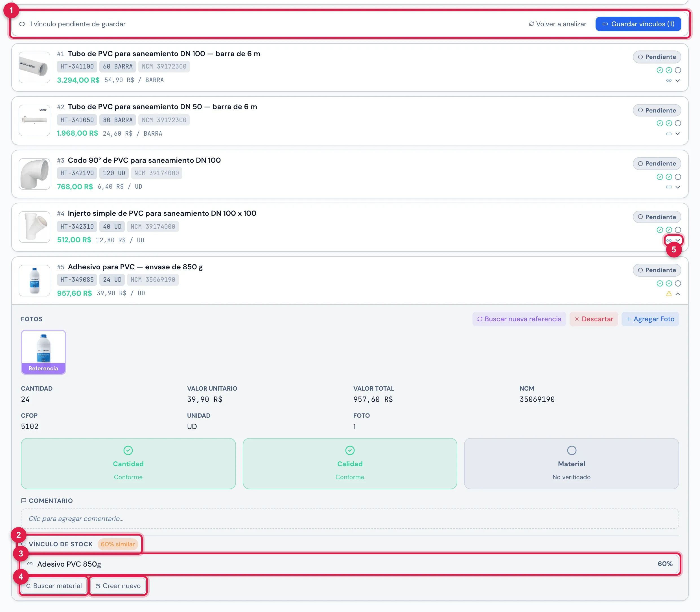Click the comment field to add a comentario

click(350, 518)
